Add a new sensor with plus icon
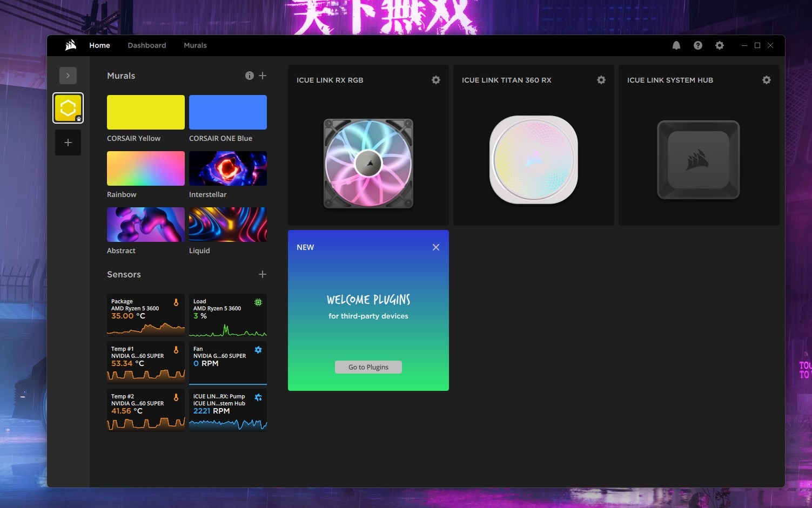The width and height of the screenshot is (812, 508). click(x=263, y=274)
